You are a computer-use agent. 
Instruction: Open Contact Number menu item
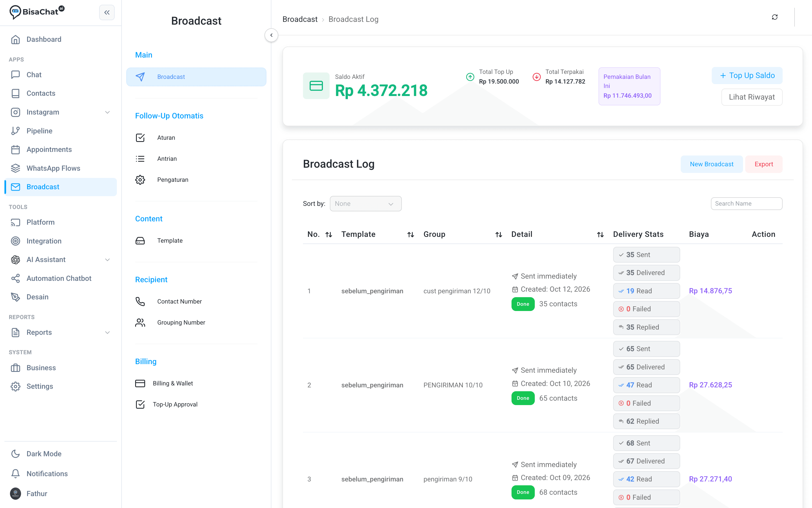click(x=196, y=301)
